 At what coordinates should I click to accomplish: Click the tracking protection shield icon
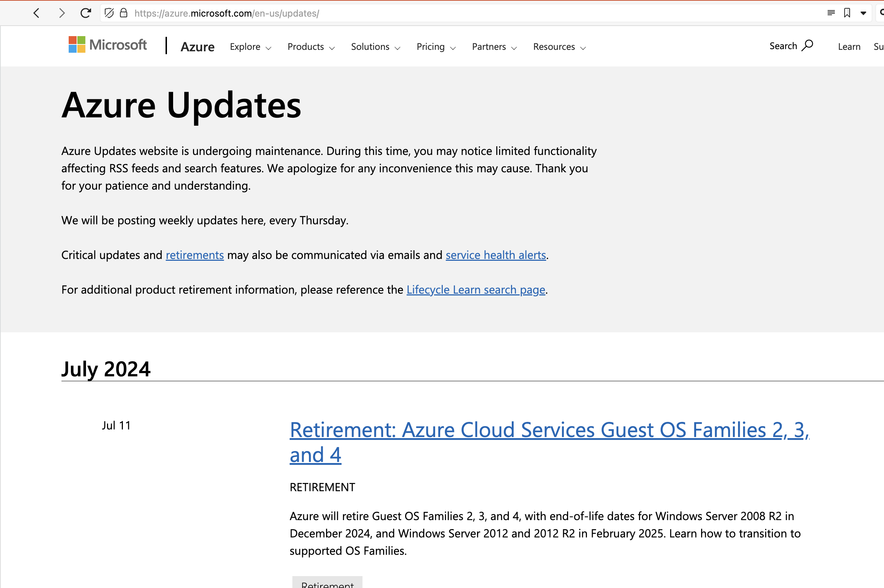(109, 13)
